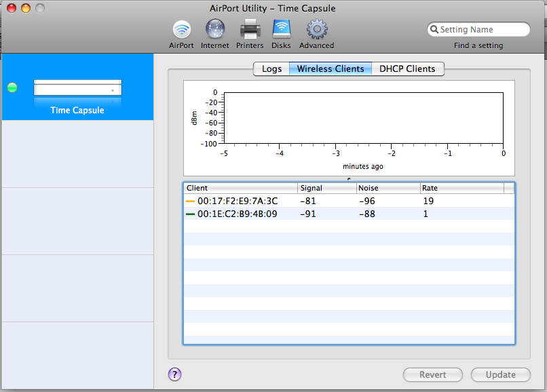Click the magnifier icon in search field
Screen dimensions: 547x392
point(434,29)
